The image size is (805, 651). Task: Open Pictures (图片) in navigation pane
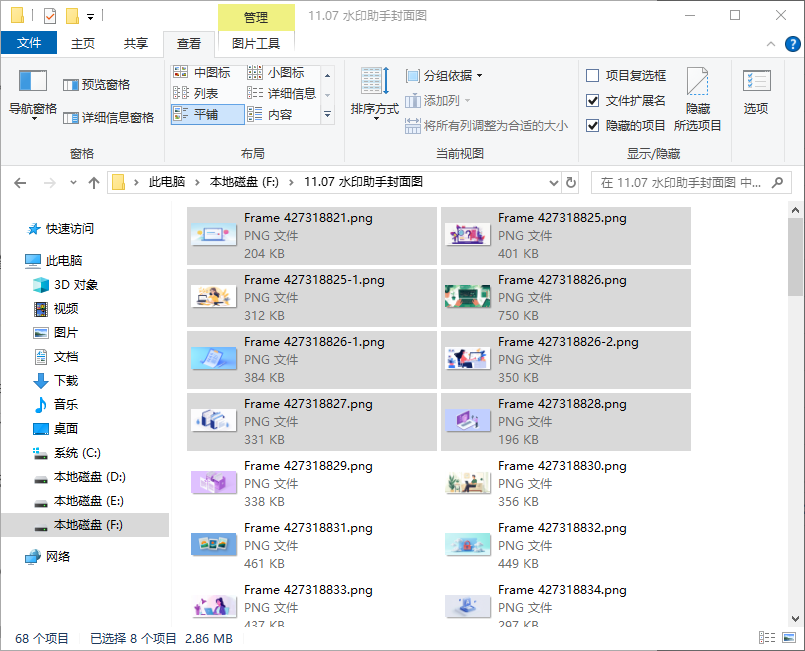[x=56, y=333]
